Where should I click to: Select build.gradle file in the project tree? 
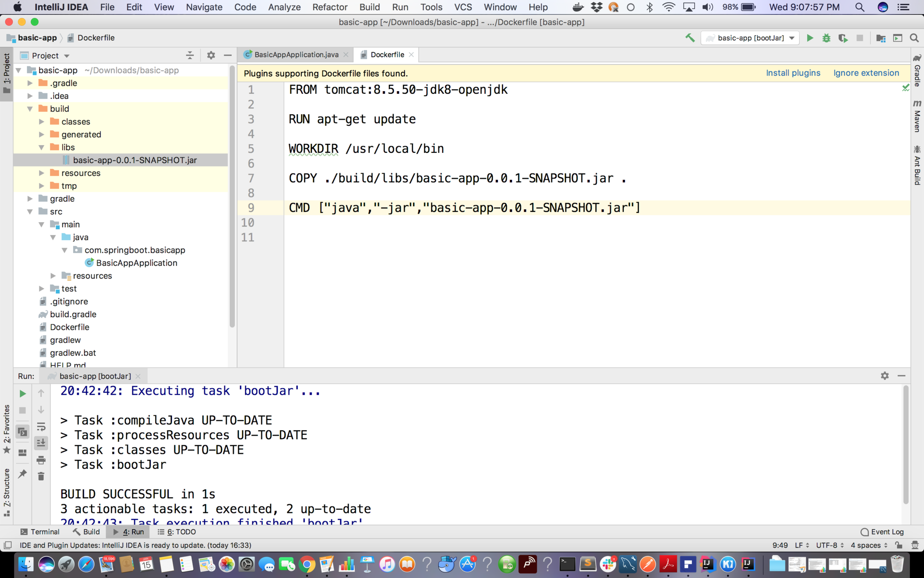[x=73, y=314]
